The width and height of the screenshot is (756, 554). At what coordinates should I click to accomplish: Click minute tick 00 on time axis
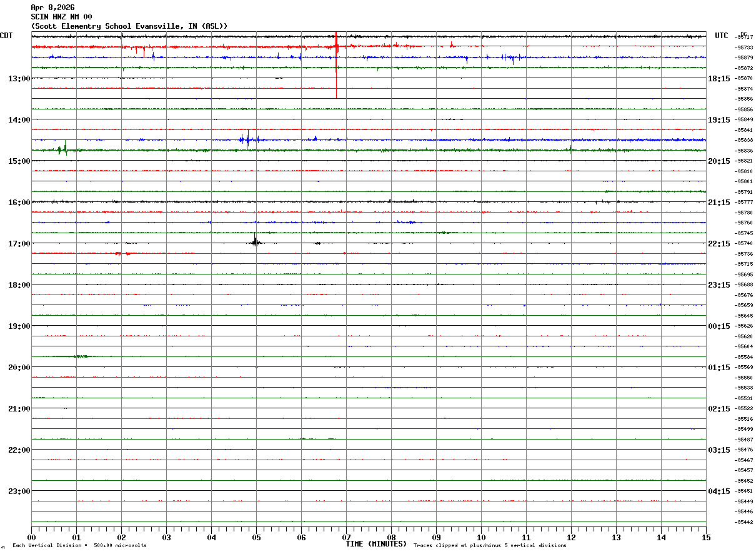click(31, 537)
